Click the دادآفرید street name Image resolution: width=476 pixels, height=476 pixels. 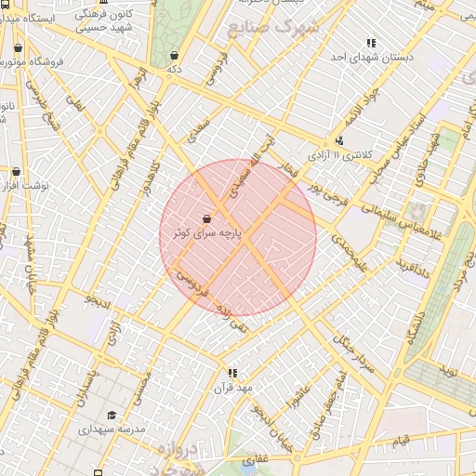pos(413,269)
